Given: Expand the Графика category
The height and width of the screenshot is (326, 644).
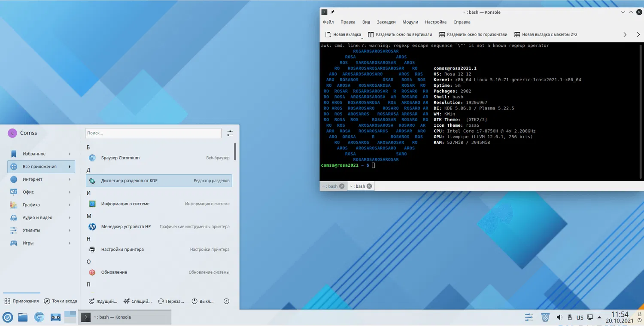Looking at the screenshot, I should click(x=41, y=205).
